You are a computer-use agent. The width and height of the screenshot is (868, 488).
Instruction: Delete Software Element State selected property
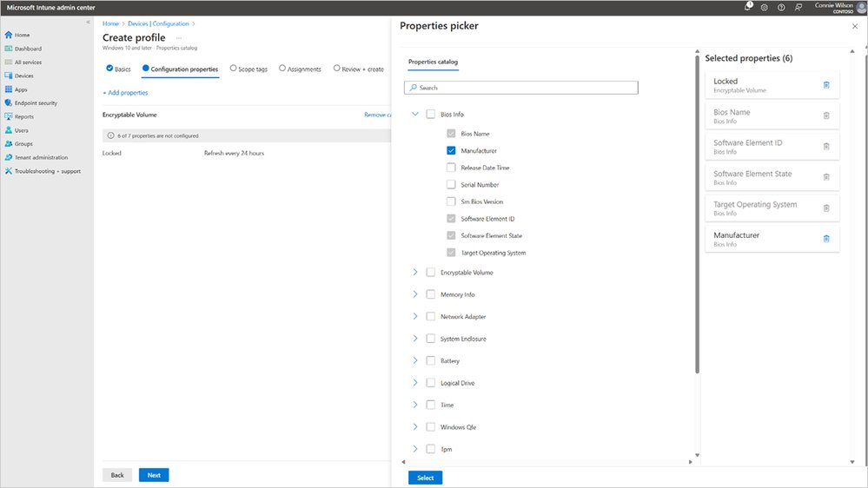[x=826, y=177]
